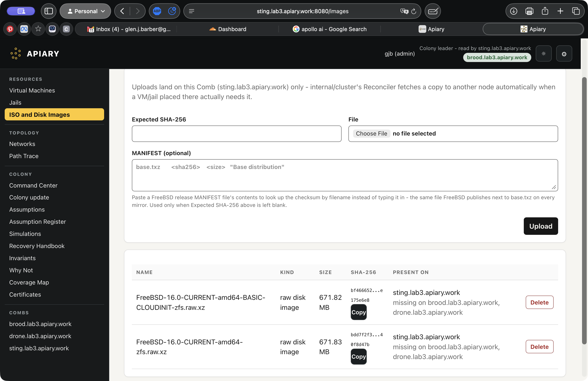Screen dimensions: 588x381
Task: Reload the Apiary images page
Action: [414, 11]
